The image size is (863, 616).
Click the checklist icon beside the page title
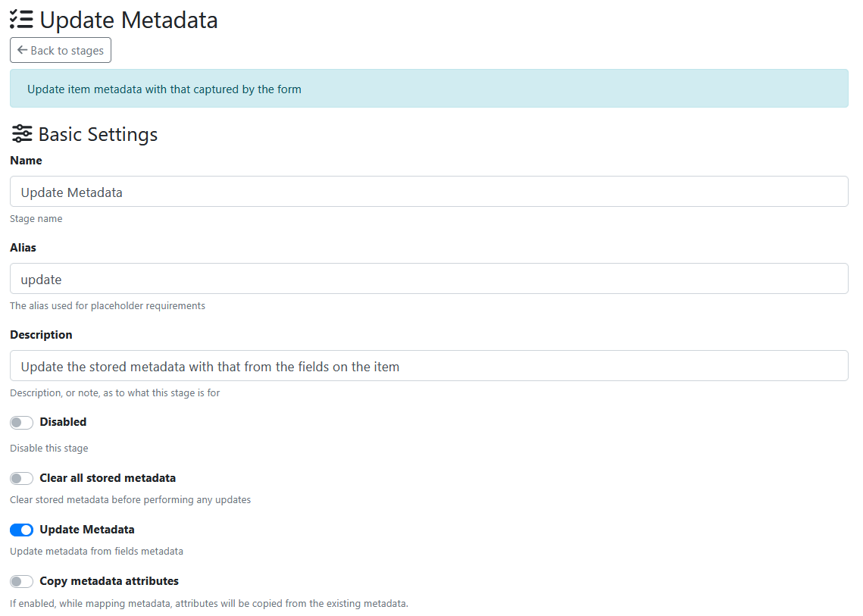point(21,20)
